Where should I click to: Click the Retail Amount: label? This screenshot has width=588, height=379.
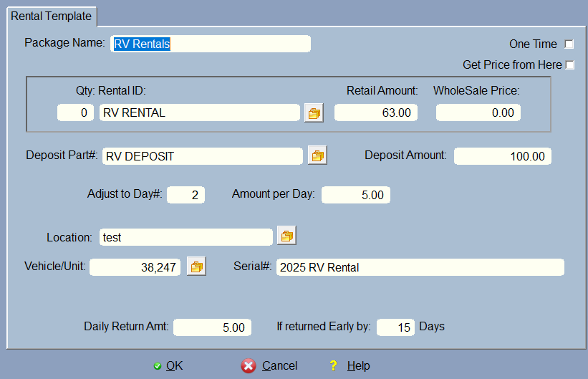point(382,90)
